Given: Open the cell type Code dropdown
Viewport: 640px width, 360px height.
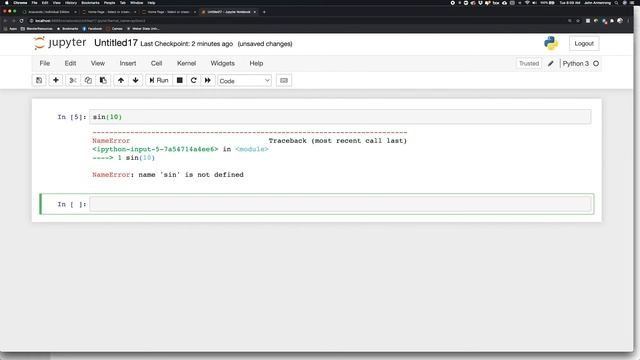Looking at the screenshot, I should coord(244,81).
